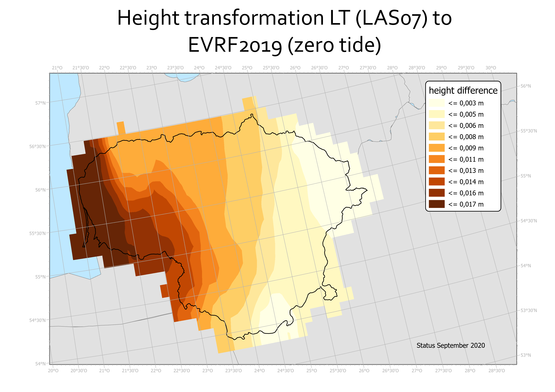555x392 pixels.
Task: Select the '<= 0,017 m' legend label
Action: pos(466,204)
